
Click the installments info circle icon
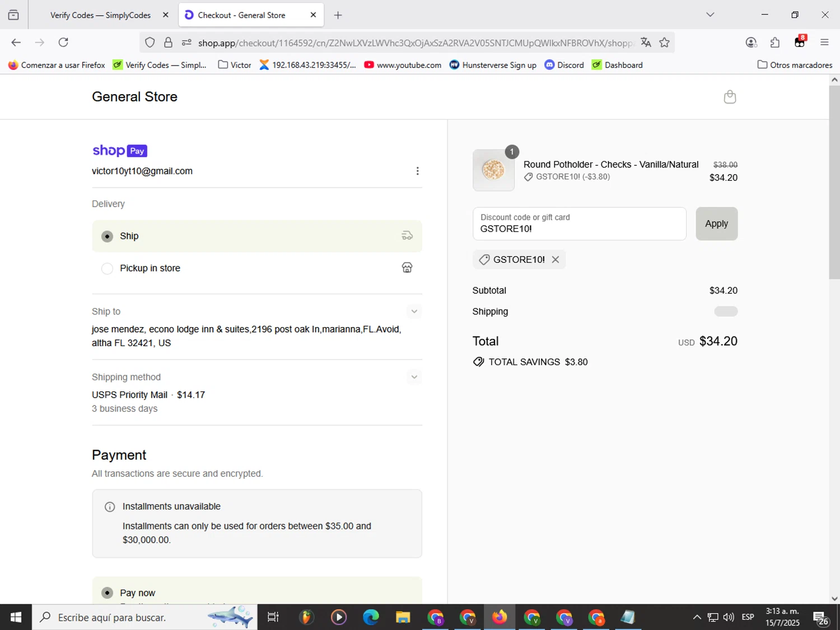click(110, 507)
